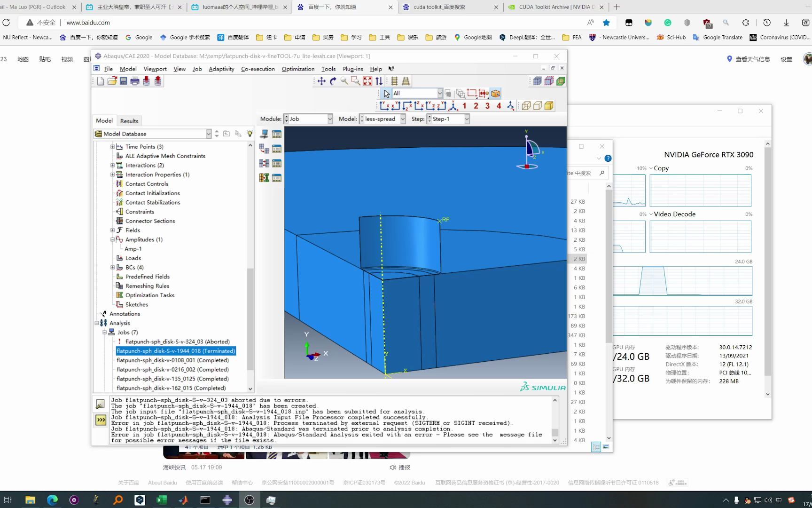
Task: Switch to the Results tab
Action: pos(129,121)
